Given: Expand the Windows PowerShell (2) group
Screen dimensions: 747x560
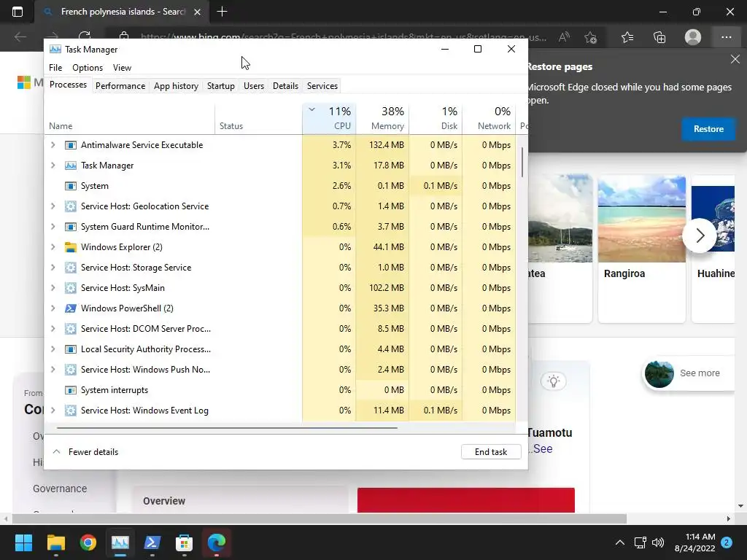Looking at the screenshot, I should (53, 308).
